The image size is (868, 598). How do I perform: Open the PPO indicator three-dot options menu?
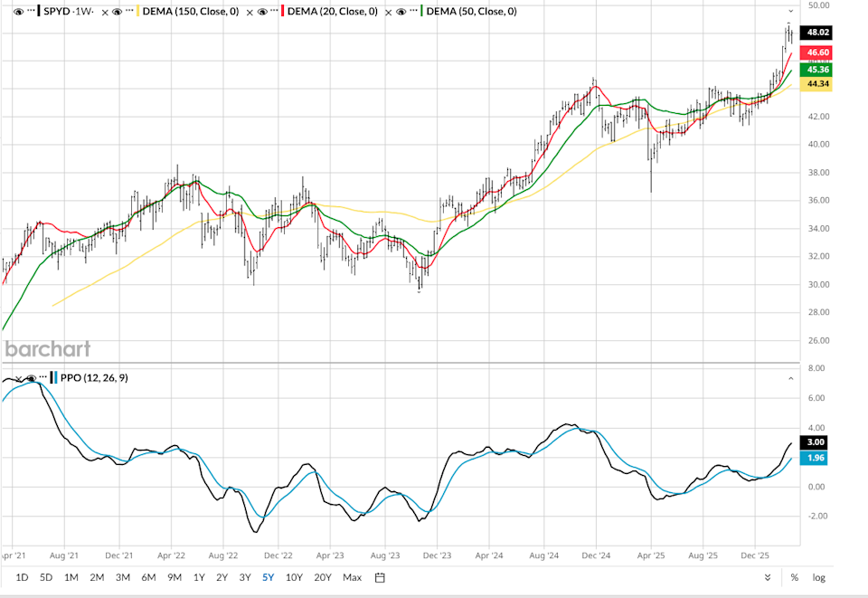pyautogui.click(x=43, y=378)
